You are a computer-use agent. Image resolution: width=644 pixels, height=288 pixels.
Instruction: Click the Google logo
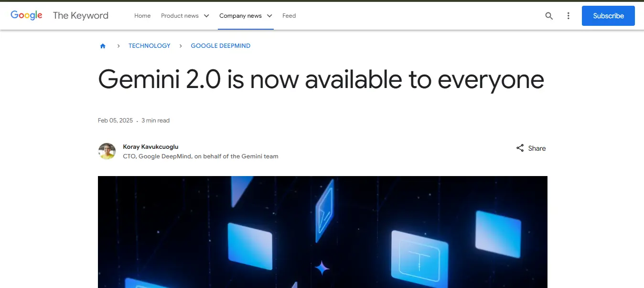pyautogui.click(x=27, y=15)
